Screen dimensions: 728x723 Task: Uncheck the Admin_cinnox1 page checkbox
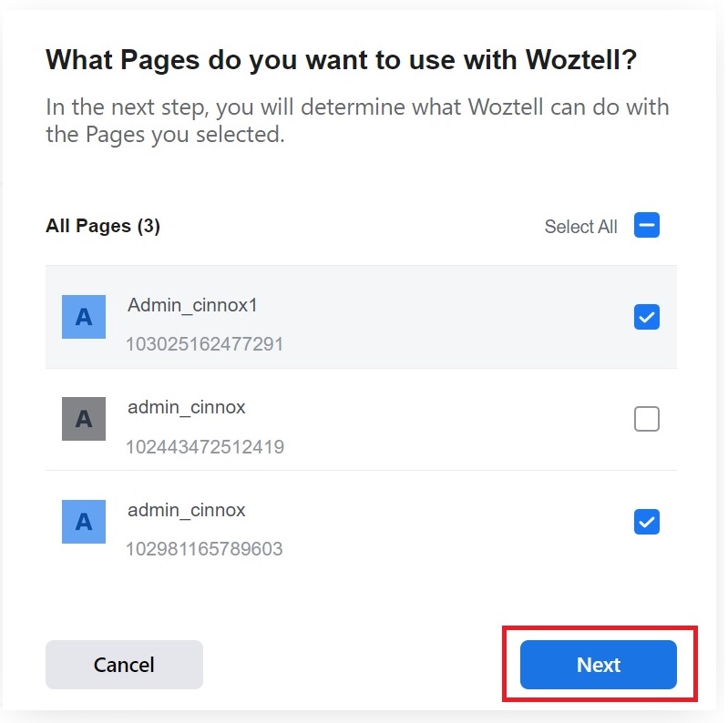point(646,317)
